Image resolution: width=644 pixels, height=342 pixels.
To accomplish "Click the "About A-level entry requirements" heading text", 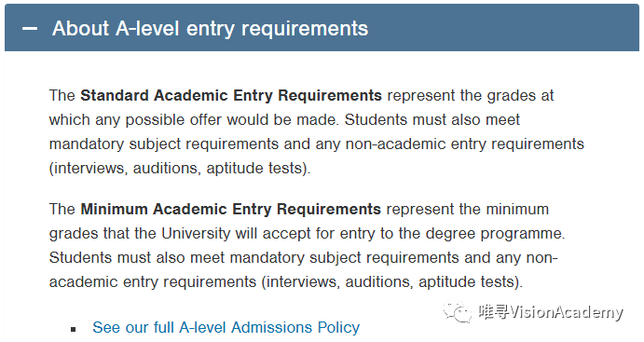I will 210,28.
